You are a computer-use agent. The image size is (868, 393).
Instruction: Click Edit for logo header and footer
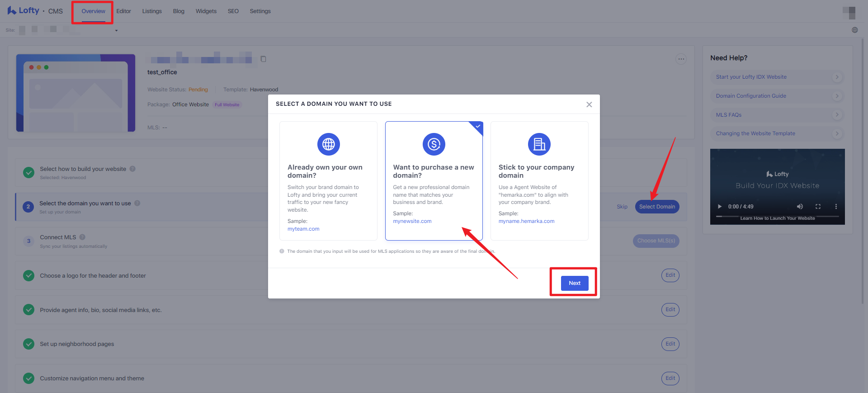(670, 275)
